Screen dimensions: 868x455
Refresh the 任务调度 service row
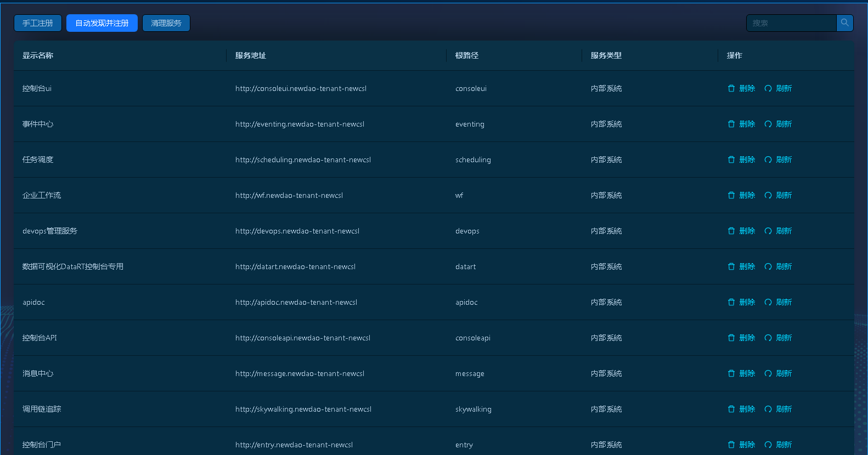[x=778, y=160]
